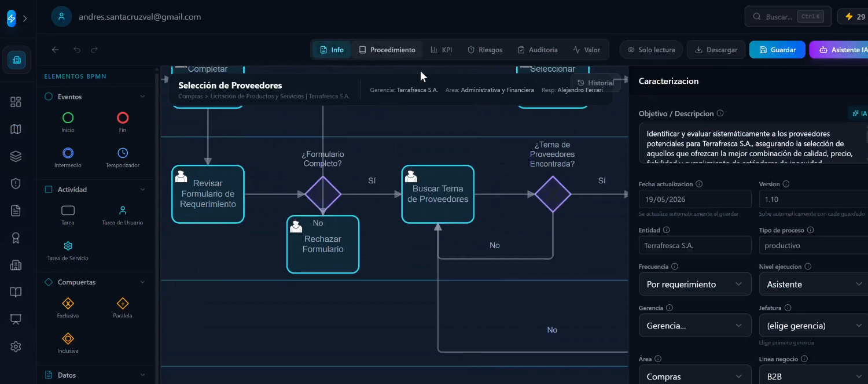The height and width of the screenshot is (384, 868).
Task: Select the Paralela gateway element
Action: pos(123,308)
